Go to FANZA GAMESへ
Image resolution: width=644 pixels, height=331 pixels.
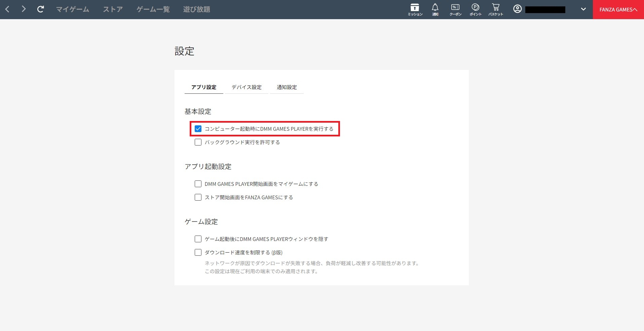618,9
